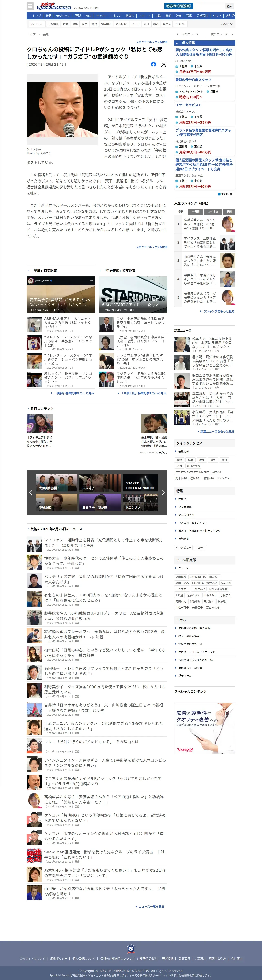Go to next news arrow icon
Image resolution: width=262 pixels, height=980 pixels.
coord(232,34)
